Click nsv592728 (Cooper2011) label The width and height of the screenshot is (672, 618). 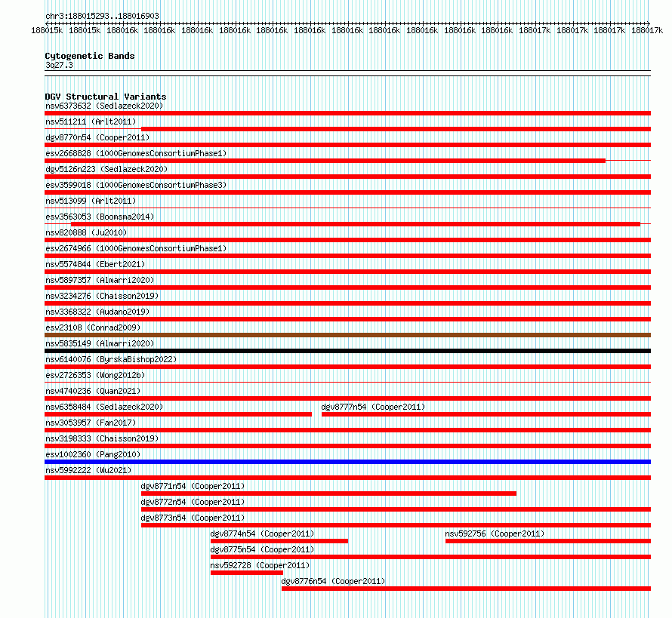coord(260,565)
